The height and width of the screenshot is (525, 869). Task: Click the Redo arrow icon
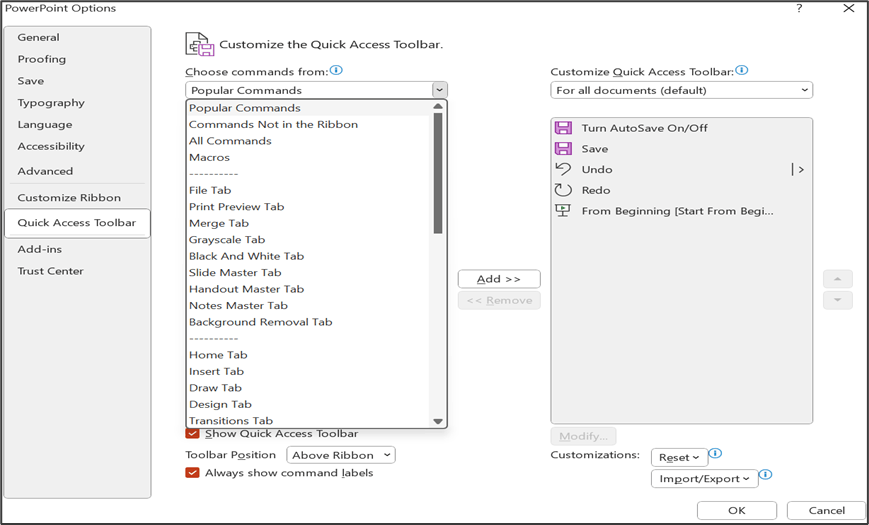coord(563,190)
